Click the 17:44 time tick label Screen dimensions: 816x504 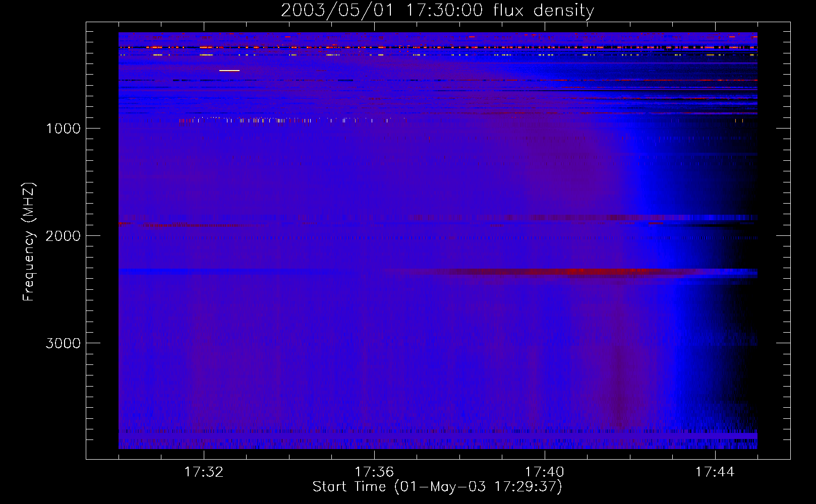click(x=715, y=472)
